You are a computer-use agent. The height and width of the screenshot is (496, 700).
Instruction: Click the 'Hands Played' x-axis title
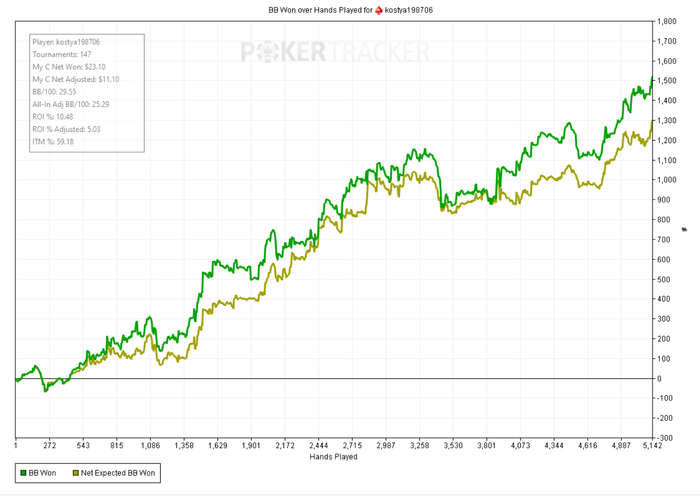pos(333,457)
